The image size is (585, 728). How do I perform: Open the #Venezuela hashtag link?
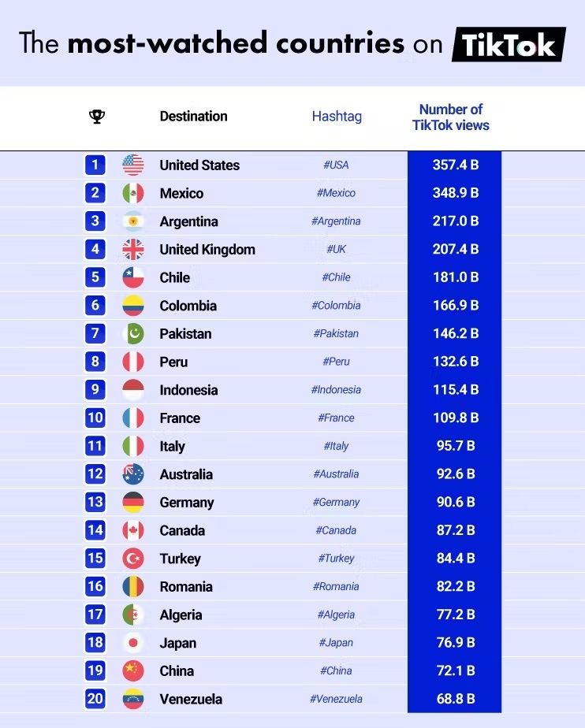[336, 699]
